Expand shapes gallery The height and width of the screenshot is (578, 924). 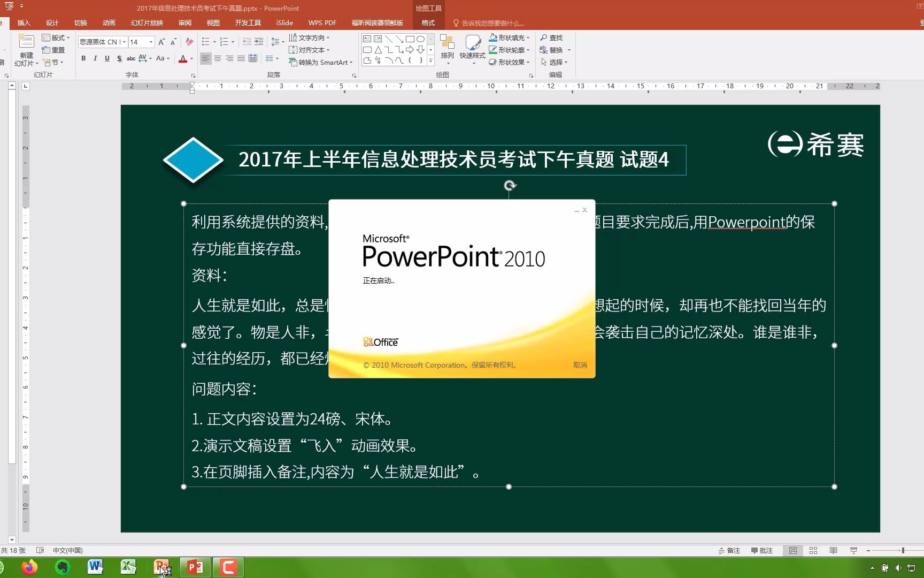[x=431, y=60]
